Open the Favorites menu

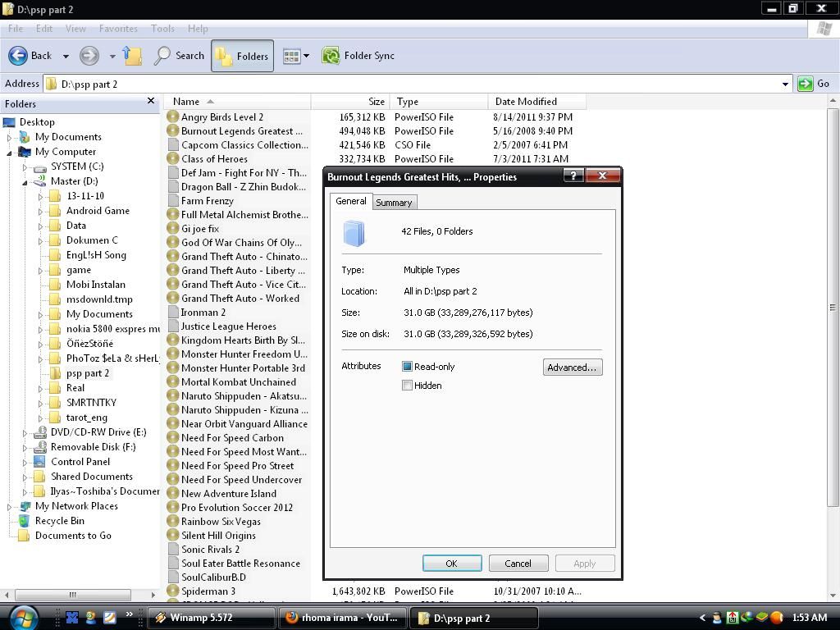point(118,29)
